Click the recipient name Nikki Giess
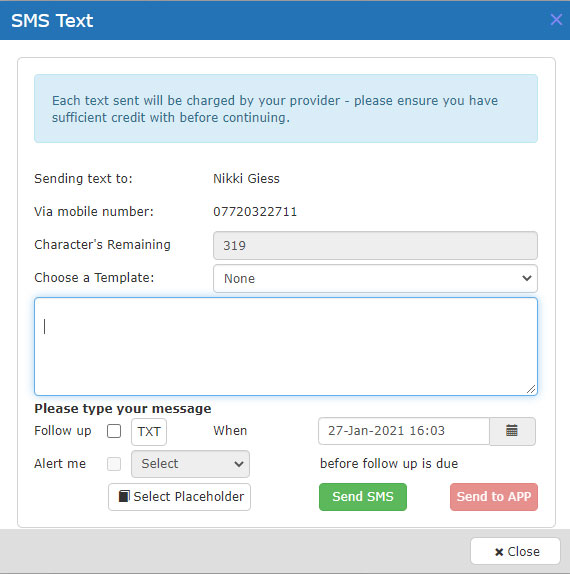 (x=246, y=179)
